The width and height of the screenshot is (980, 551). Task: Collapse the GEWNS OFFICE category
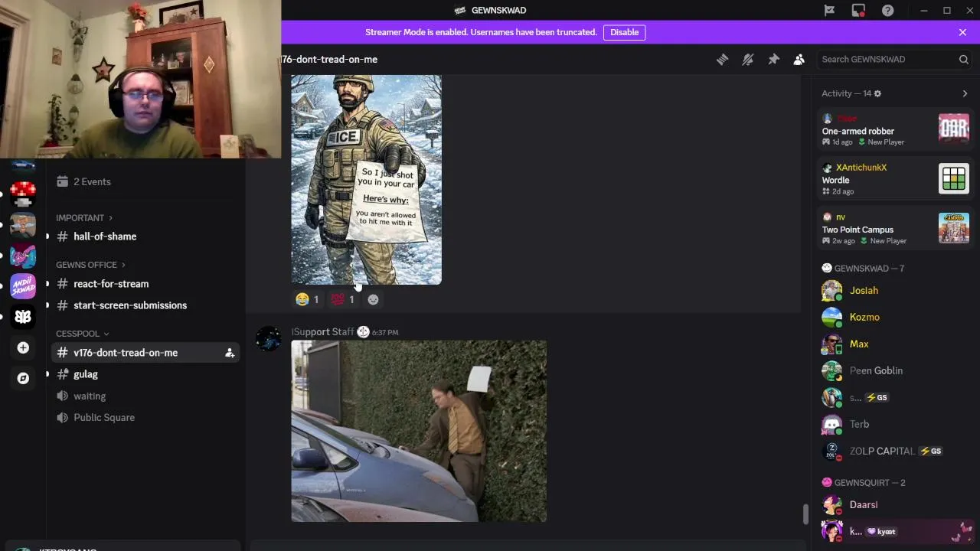click(90, 264)
